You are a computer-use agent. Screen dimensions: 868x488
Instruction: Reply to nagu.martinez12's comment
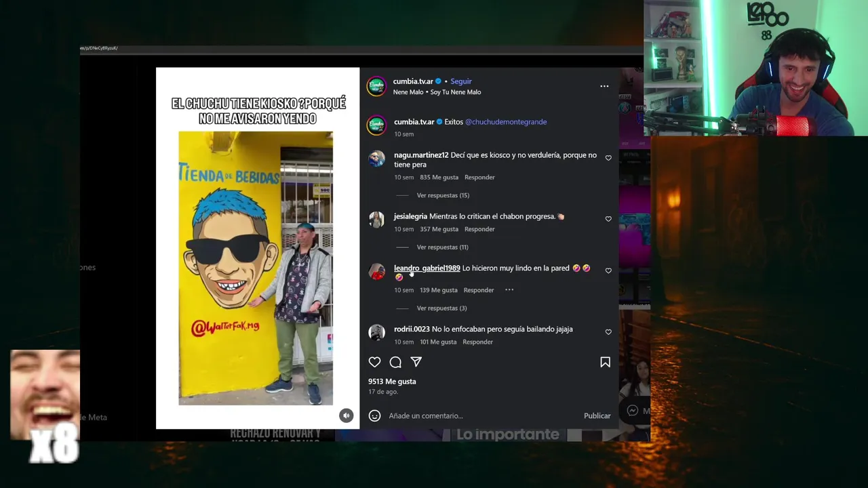tap(479, 177)
